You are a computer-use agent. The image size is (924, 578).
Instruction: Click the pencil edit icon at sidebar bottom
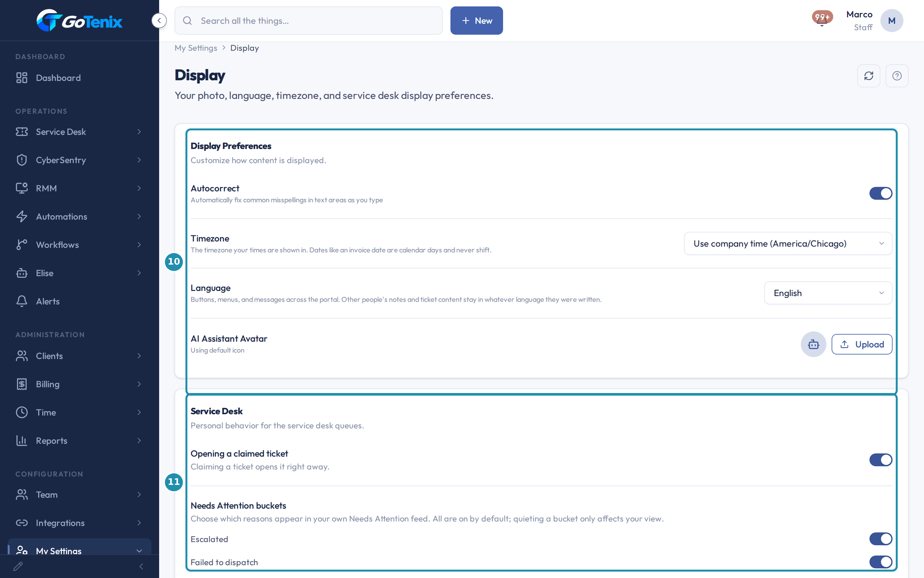(x=18, y=566)
